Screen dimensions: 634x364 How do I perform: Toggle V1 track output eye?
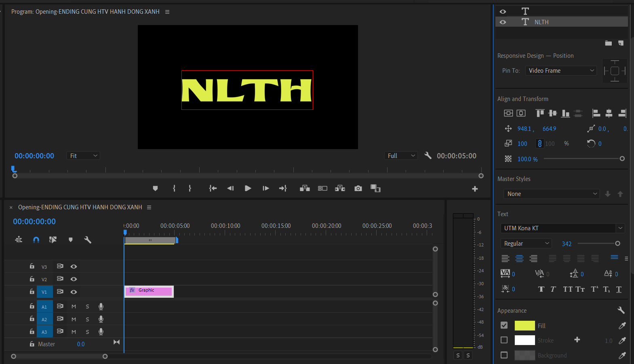74,292
